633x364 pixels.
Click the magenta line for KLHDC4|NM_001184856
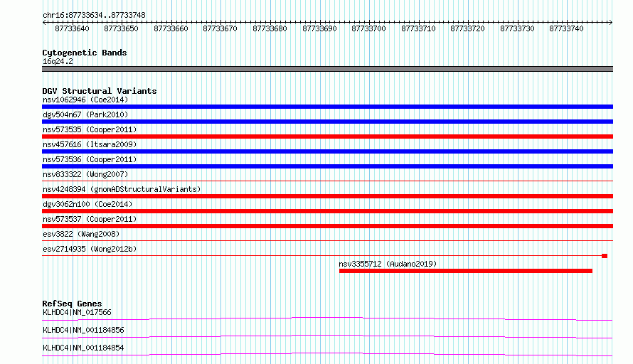click(x=327, y=336)
